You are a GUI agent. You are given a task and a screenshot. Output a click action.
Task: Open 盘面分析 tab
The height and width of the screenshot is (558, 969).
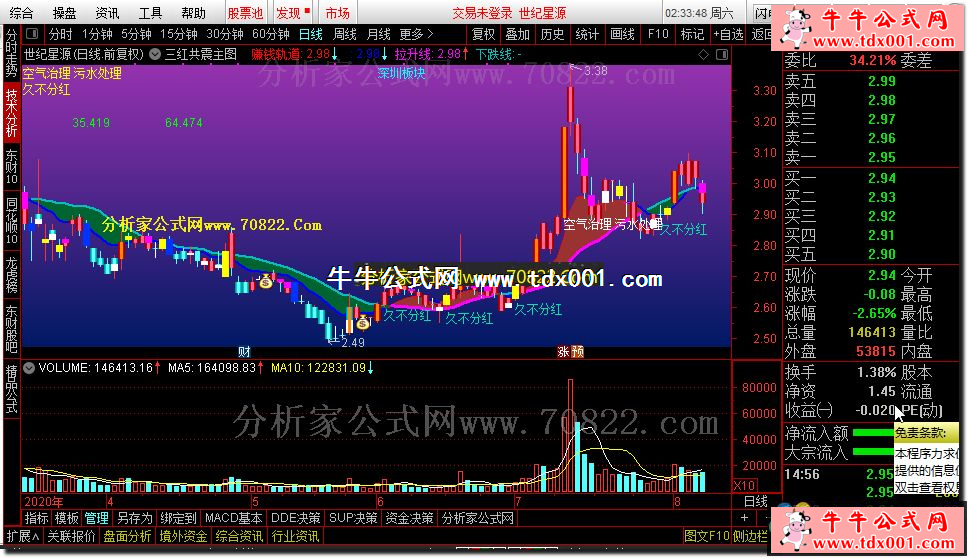pyautogui.click(x=127, y=536)
